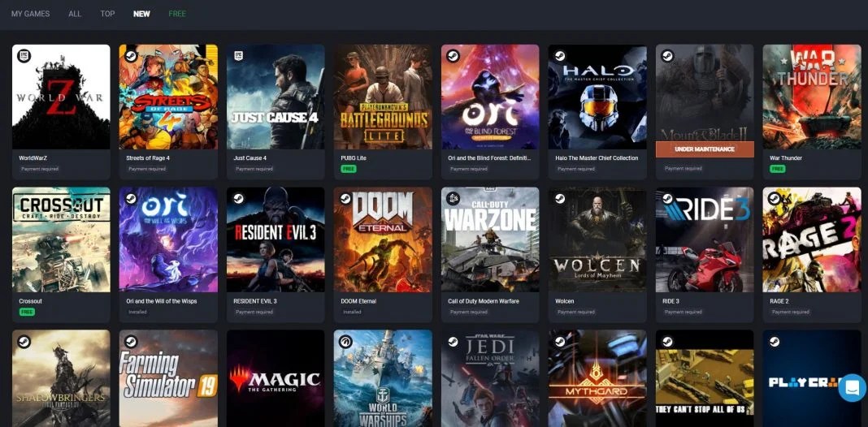Open the chat support bubble icon
Viewport: 868px width, 427px height.
tap(852, 388)
